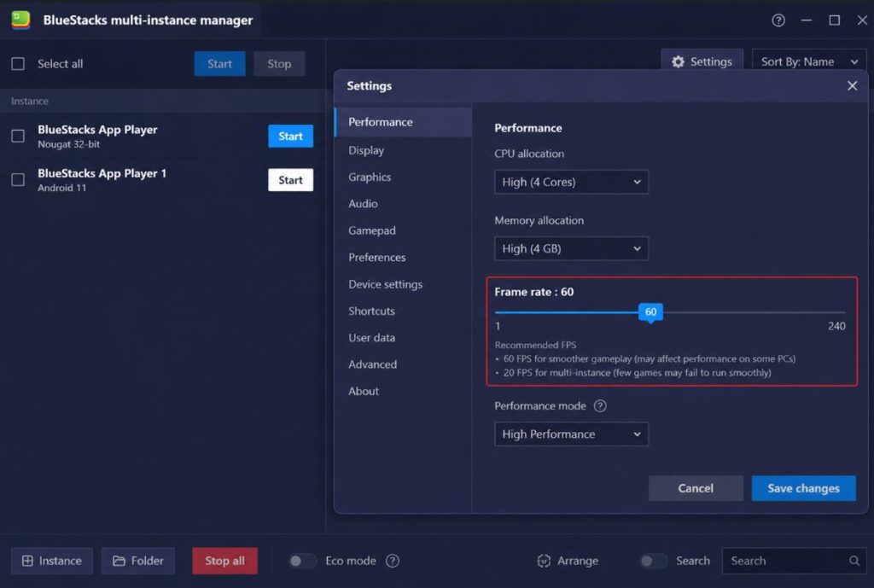Click the top Start button beside Select all

tap(219, 63)
